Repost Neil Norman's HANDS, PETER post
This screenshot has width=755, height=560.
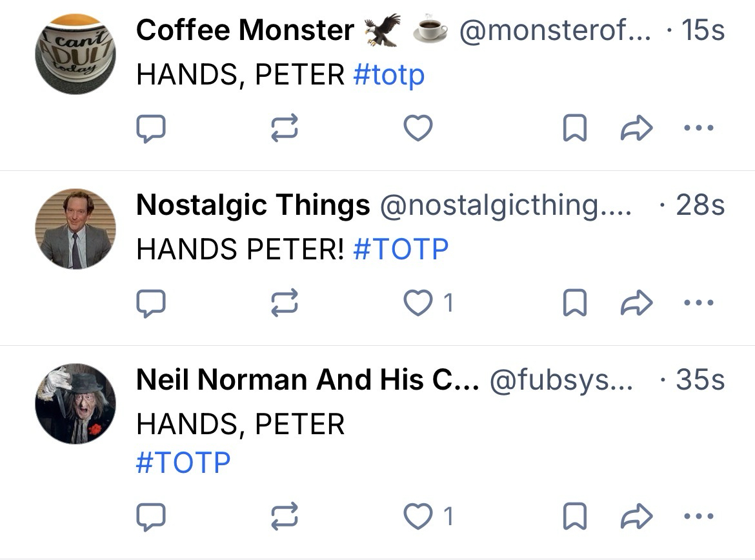tap(285, 516)
